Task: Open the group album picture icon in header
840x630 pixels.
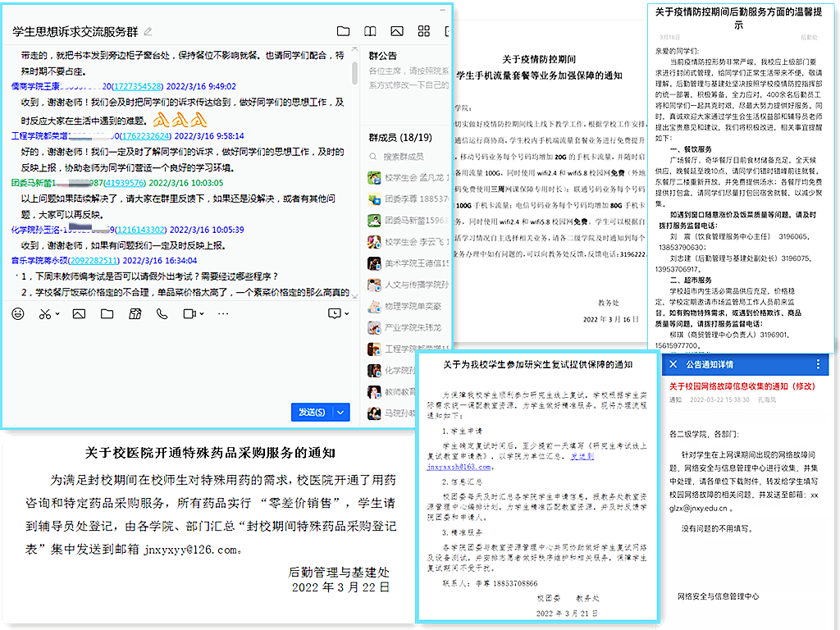Action: click(x=397, y=31)
